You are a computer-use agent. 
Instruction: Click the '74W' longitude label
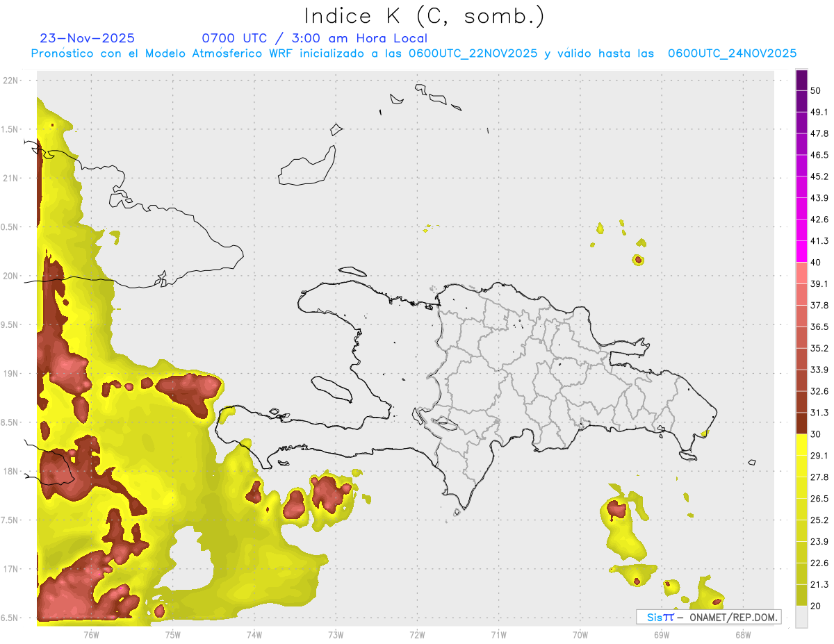point(254,634)
